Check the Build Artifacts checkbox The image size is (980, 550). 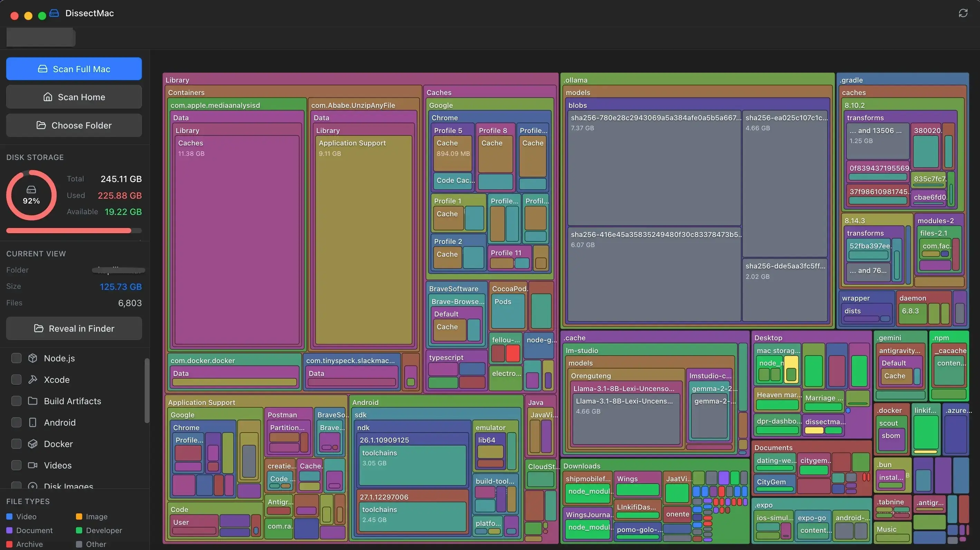pos(16,401)
